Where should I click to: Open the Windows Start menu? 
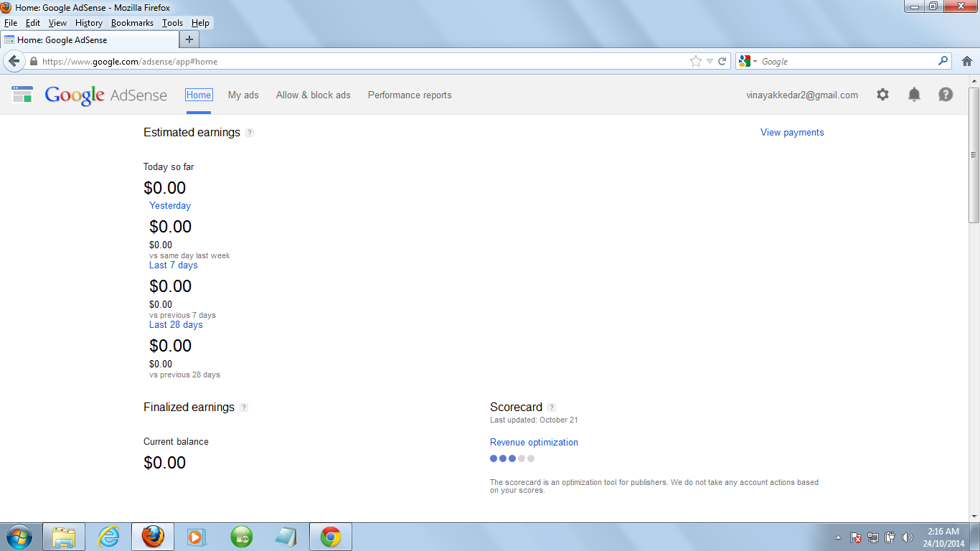pyautogui.click(x=19, y=537)
